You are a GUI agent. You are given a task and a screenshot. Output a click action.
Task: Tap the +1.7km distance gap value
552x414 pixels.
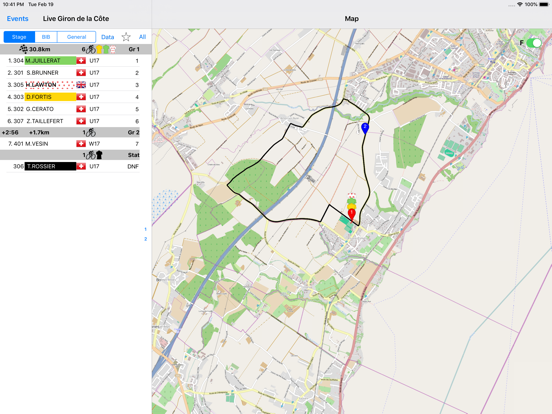39,132
